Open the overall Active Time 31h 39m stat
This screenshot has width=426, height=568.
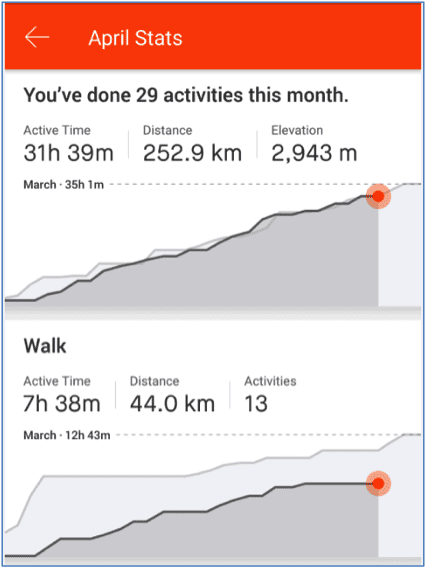pos(68,144)
